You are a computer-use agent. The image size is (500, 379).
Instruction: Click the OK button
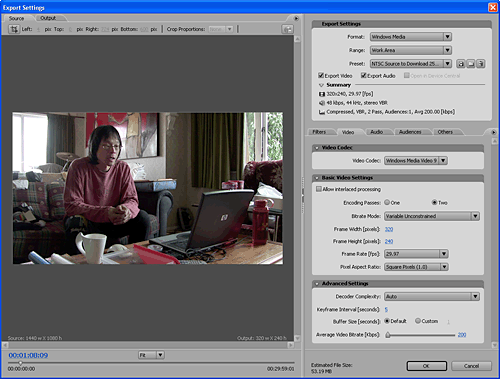(427, 366)
